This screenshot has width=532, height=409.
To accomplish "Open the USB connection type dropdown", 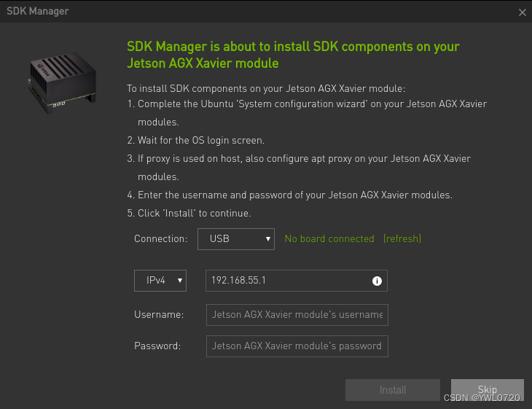I will [236, 238].
